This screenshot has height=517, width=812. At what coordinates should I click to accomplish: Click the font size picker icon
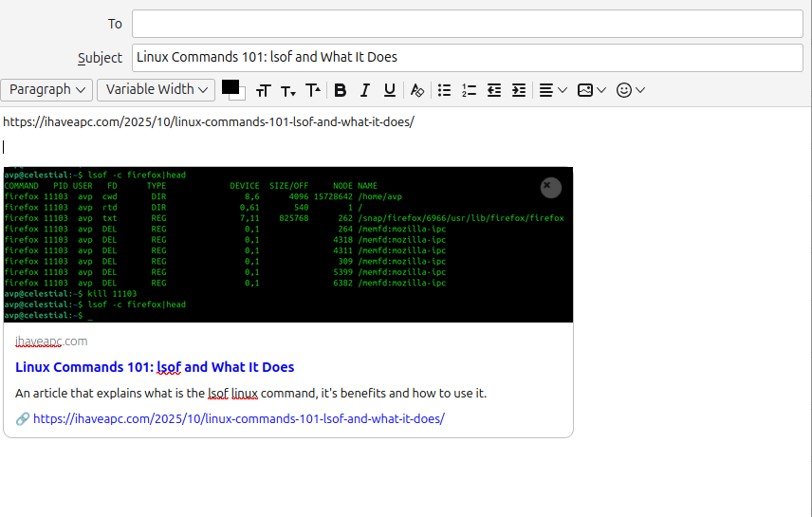pyautogui.click(x=263, y=91)
